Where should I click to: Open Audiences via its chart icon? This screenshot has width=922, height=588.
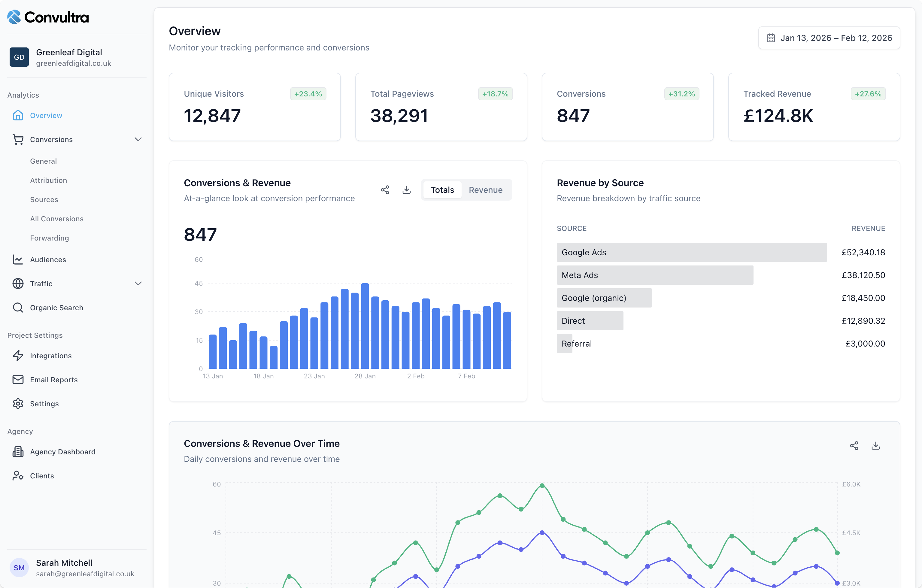point(18,259)
